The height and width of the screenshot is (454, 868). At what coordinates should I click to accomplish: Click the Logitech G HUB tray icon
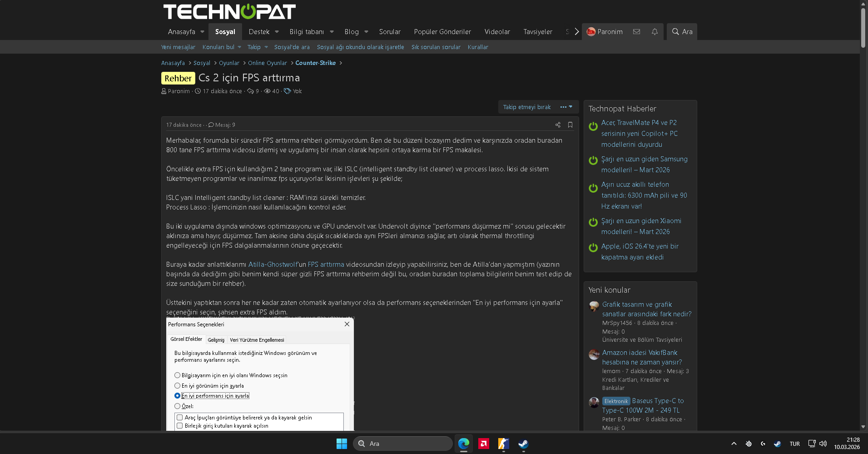click(763, 444)
